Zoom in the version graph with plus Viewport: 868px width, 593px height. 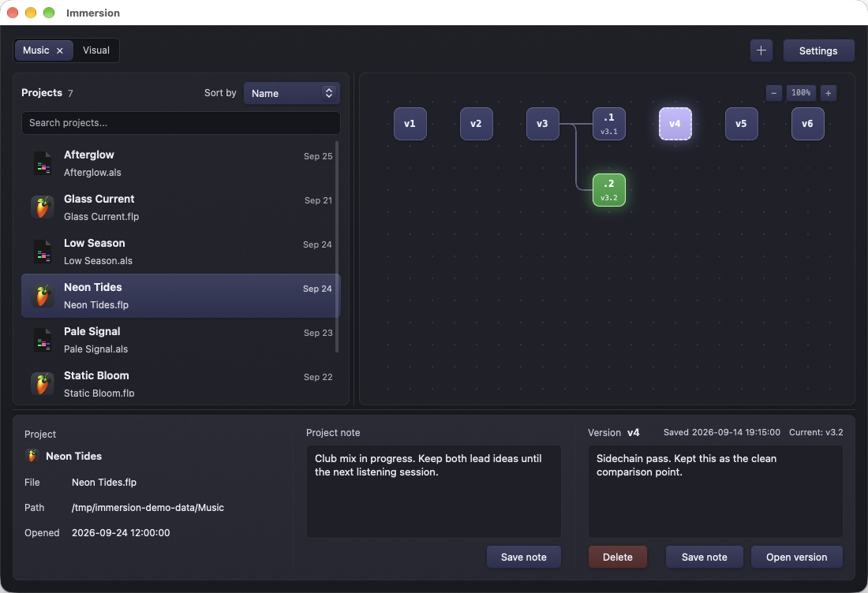[828, 93]
